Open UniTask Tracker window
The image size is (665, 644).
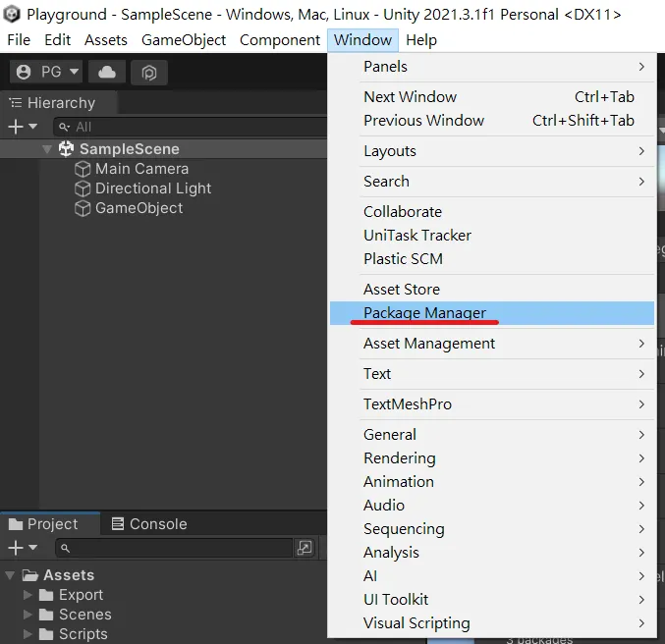click(492, 236)
